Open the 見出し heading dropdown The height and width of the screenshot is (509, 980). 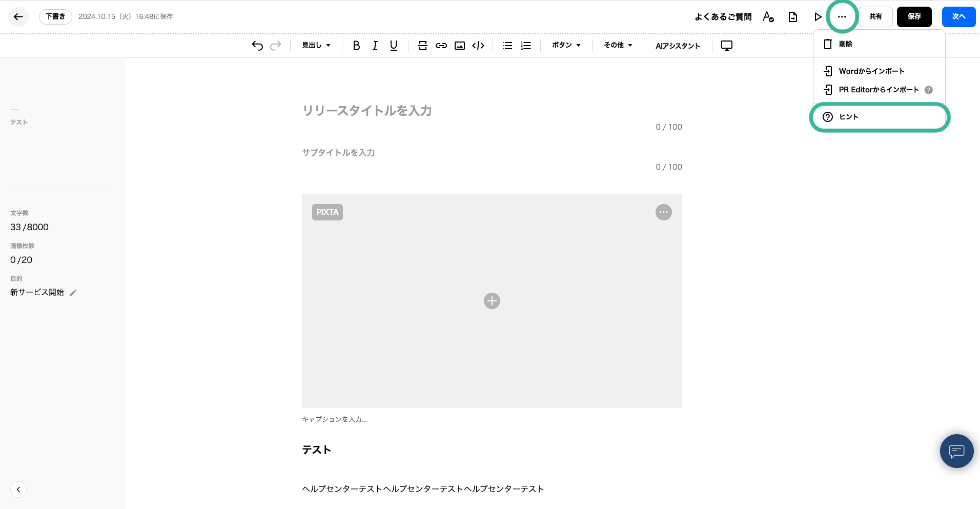coord(316,46)
